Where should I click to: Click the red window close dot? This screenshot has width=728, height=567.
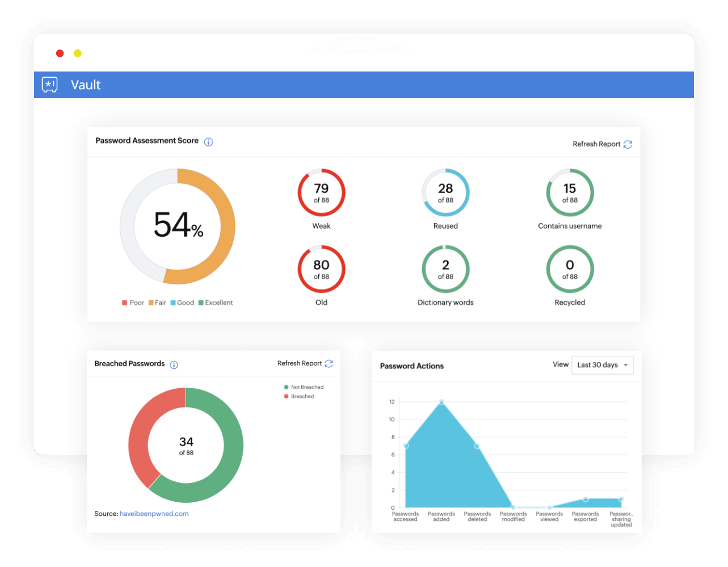click(60, 53)
